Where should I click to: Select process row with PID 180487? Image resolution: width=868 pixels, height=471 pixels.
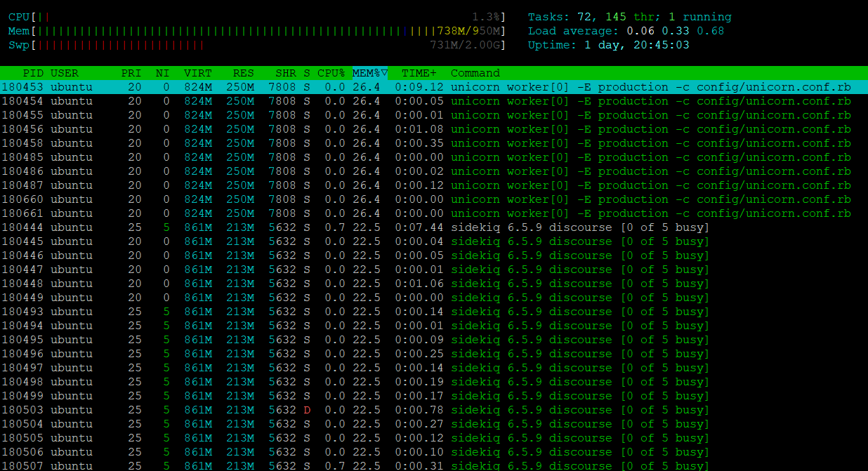434,185
